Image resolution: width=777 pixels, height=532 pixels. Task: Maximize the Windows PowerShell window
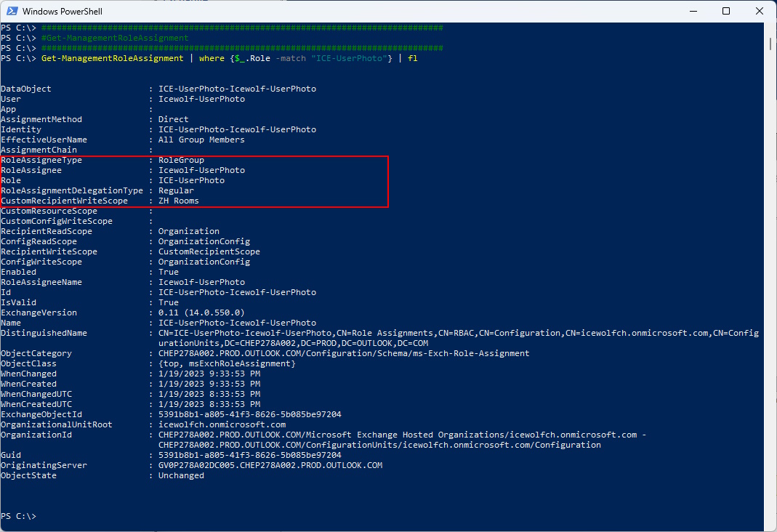tap(726, 11)
